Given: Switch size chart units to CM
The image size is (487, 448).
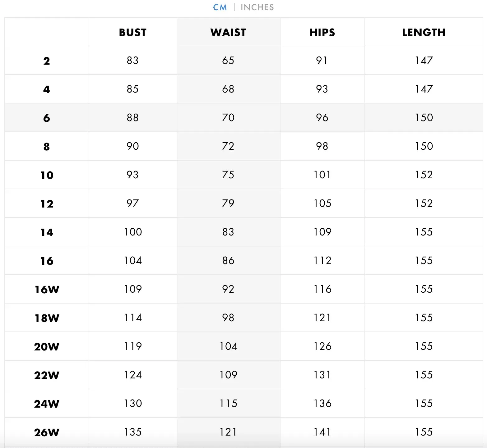Looking at the screenshot, I should point(220,7).
